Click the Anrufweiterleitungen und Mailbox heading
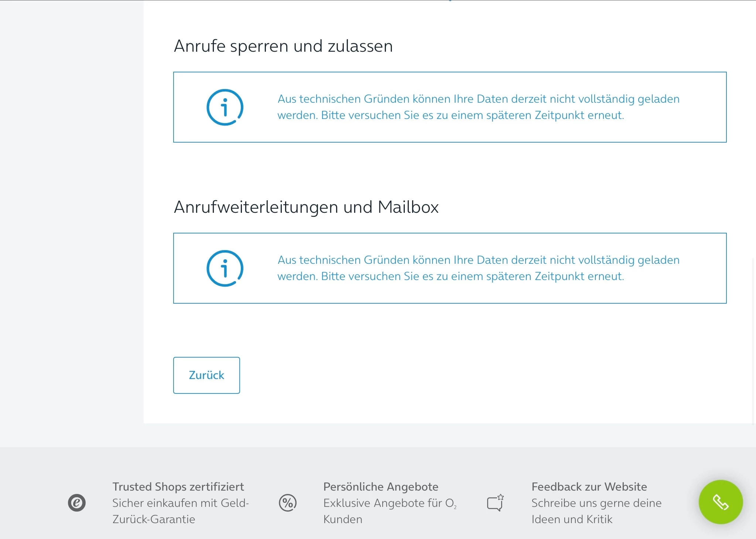 (306, 207)
